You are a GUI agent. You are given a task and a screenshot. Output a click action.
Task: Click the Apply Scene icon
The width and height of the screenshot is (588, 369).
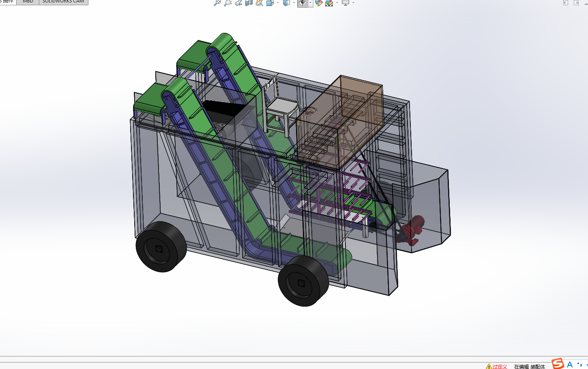point(329,3)
